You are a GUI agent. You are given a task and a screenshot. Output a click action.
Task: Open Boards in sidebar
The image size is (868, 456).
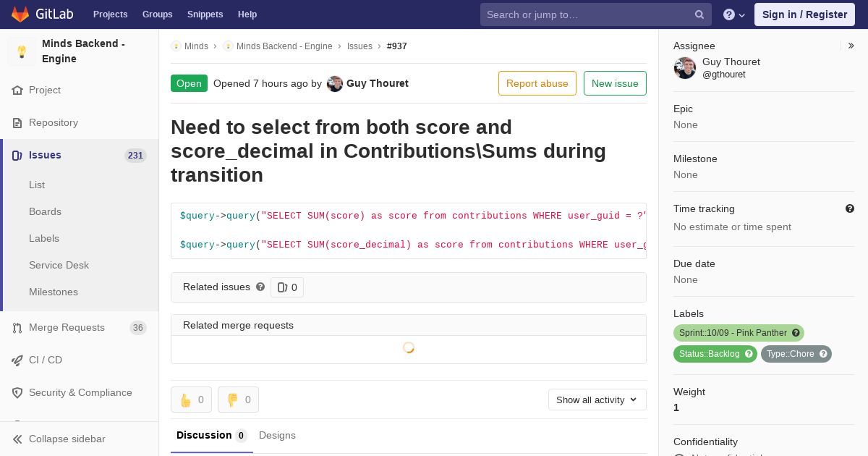(45, 211)
